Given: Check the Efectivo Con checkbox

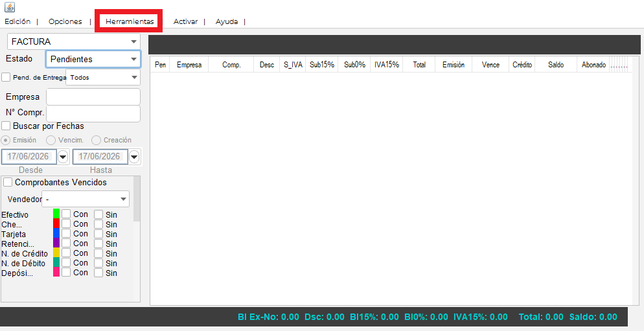Looking at the screenshot, I should pyautogui.click(x=66, y=214).
